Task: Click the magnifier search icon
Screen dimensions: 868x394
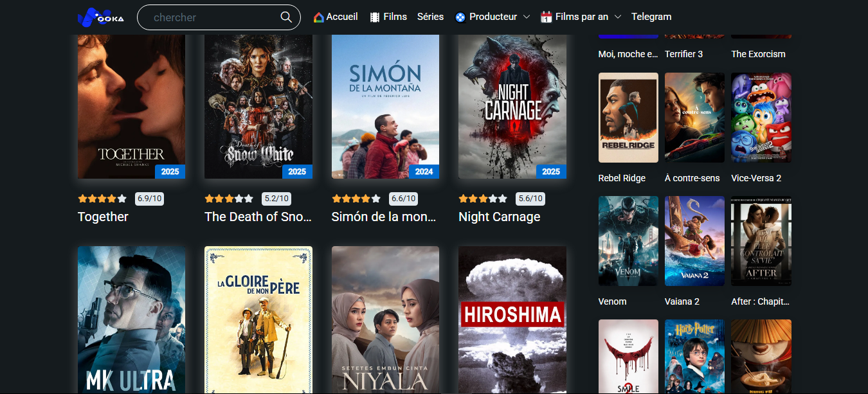Action: (286, 17)
